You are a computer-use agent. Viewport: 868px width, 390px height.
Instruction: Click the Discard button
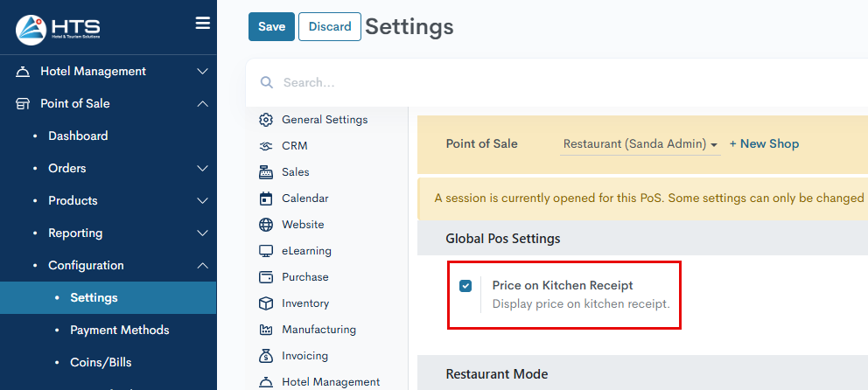(330, 27)
